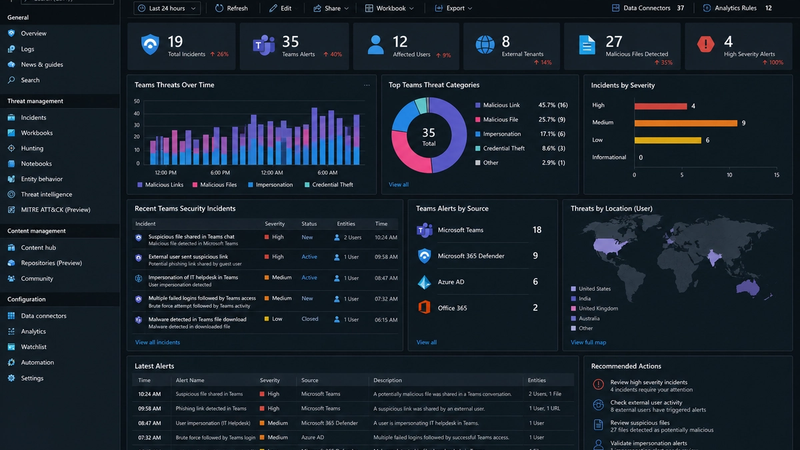
Task: Click the External Tenants globe icon
Action: click(x=485, y=45)
